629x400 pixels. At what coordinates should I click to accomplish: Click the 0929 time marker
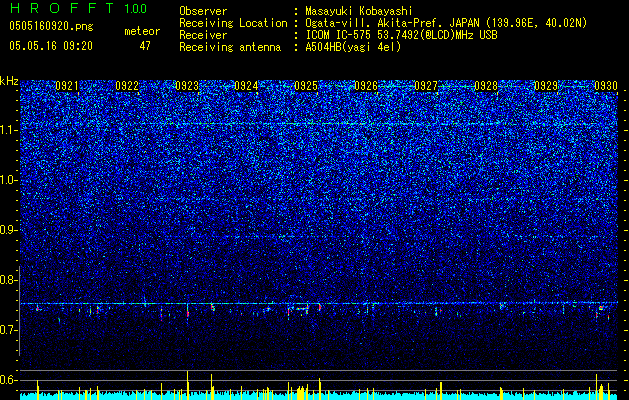tap(546, 86)
